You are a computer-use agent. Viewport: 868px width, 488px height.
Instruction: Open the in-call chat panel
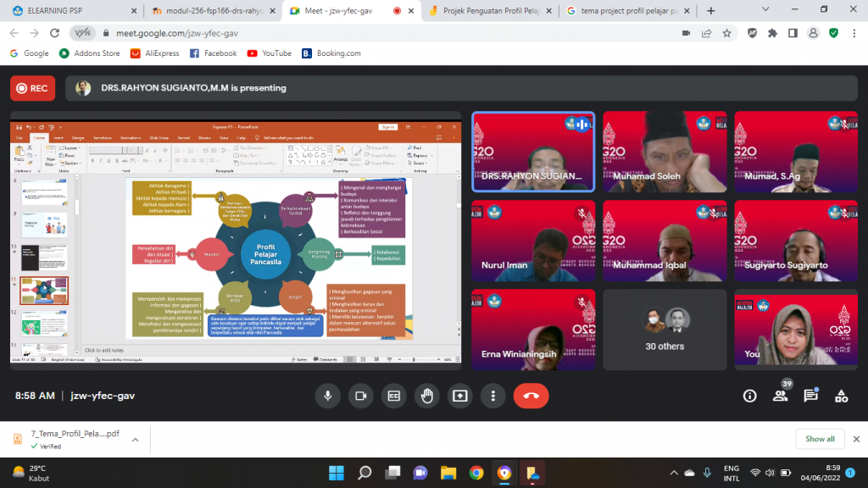pyautogui.click(x=810, y=396)
